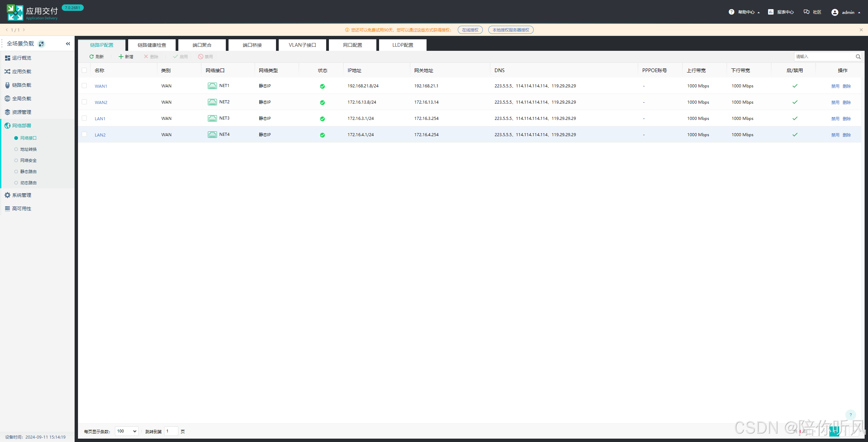Open the WAN2 link name

[x=101, y=102]
